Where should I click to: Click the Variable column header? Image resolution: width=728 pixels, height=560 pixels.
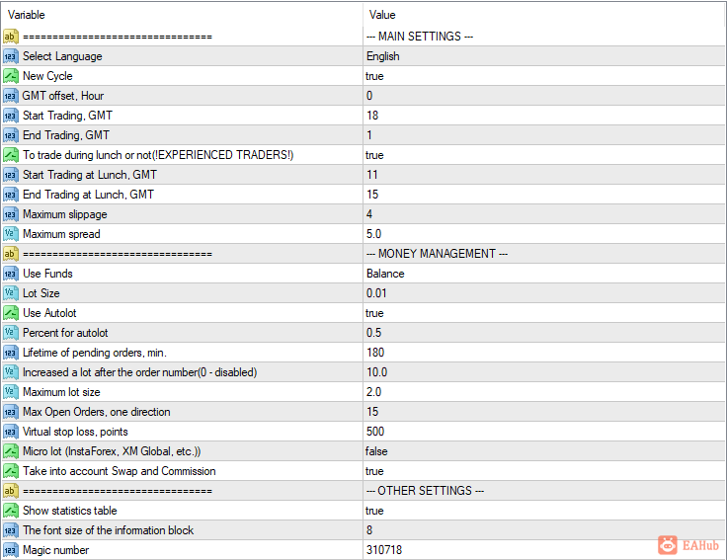[27, 15]
